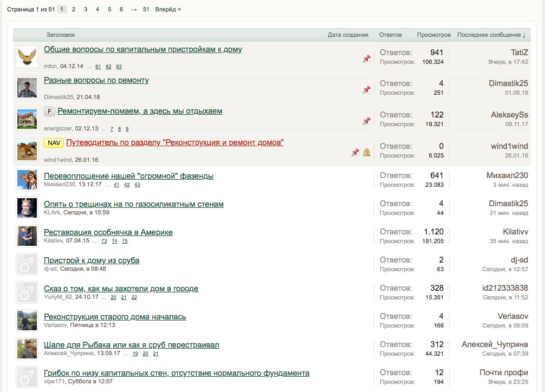545x392 pixels.
Task: Click the pin icon on 'Общие вопросы' thread
Action: pos(367,59)
